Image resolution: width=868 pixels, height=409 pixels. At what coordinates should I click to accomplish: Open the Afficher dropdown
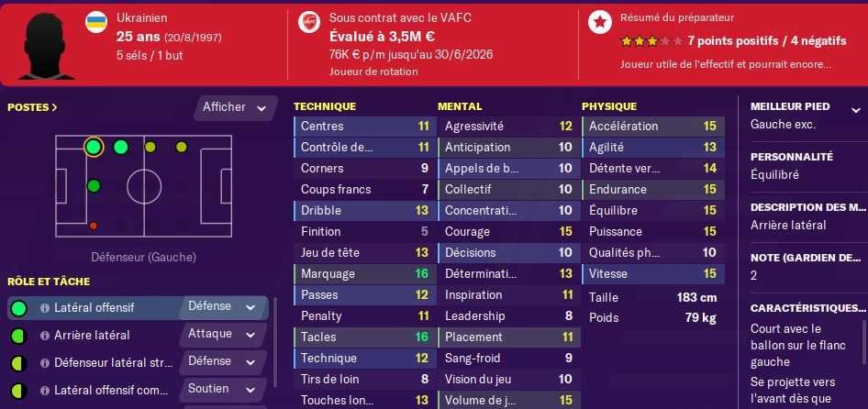(235, 107)
